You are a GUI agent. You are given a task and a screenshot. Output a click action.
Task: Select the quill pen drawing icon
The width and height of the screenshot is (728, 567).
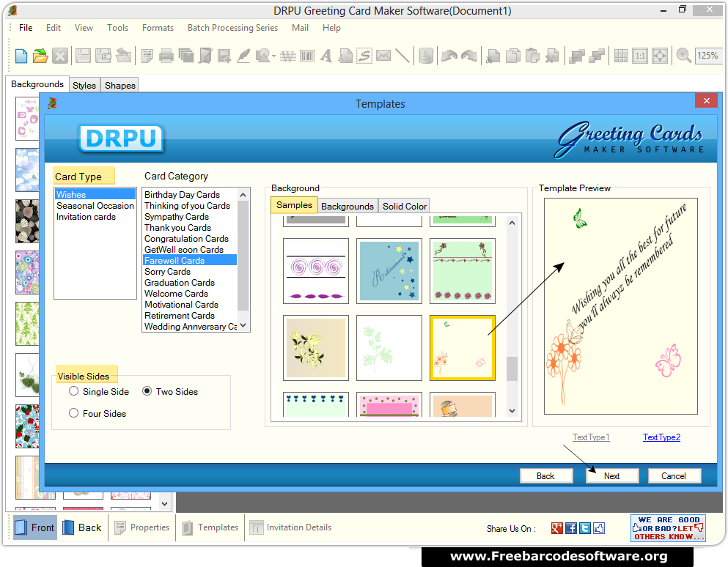(x=243, y=56)
